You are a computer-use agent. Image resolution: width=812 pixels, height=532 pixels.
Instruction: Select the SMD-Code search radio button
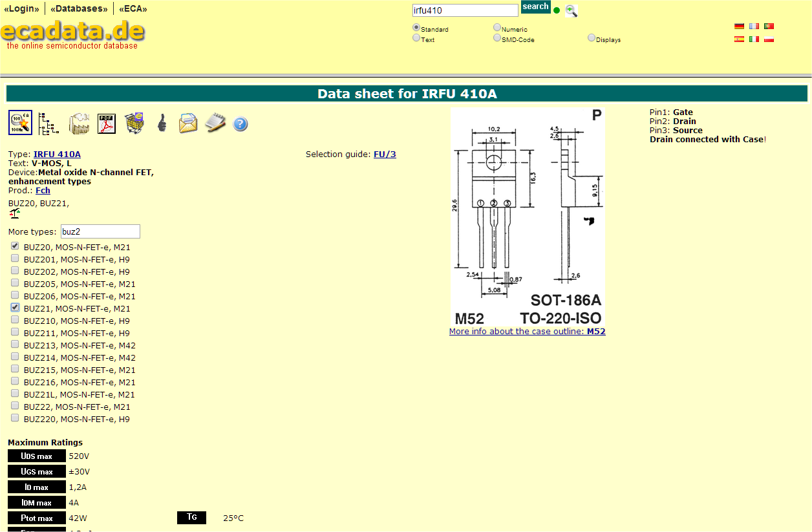point(497,38)
